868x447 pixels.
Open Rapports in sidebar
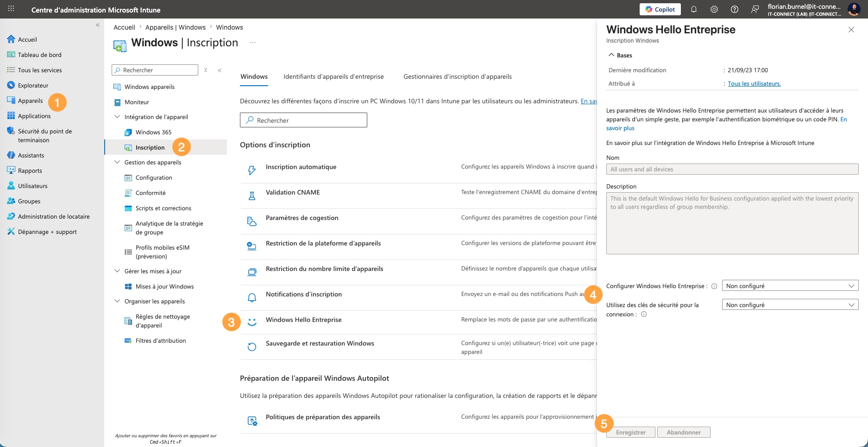[30, 170]
